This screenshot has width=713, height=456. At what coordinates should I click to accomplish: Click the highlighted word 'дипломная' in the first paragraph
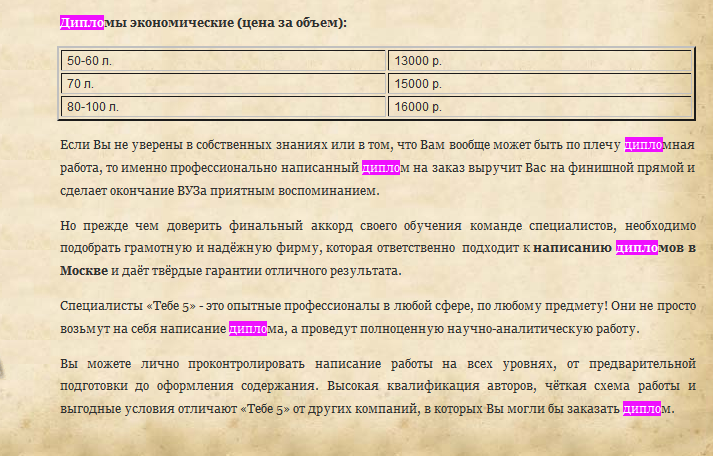click(x=660, y=145)
